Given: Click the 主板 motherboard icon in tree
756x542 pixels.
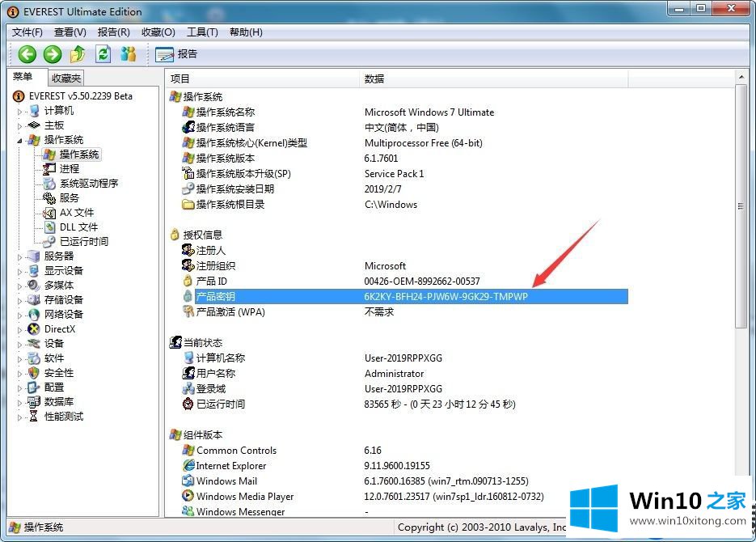Looking at the screenshot, I should [x=34, y=125].
